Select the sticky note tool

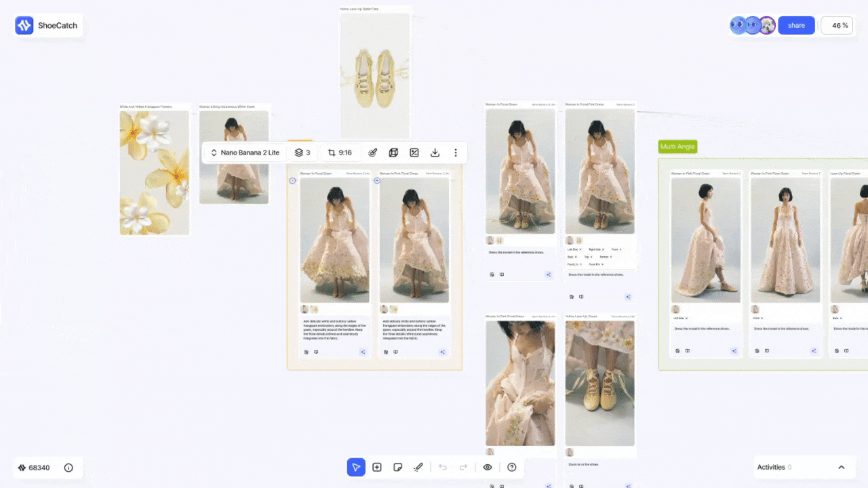[x=398, y=467]
